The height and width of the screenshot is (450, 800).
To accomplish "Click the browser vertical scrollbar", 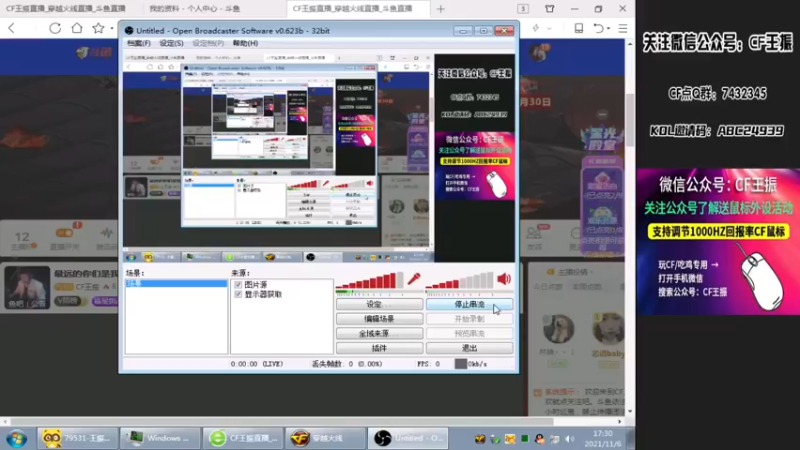I will [x=630, y=120].
